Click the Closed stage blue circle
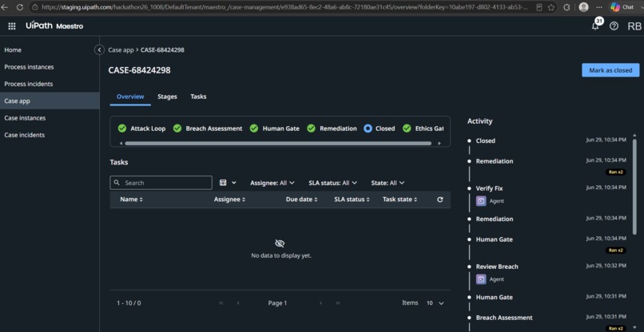 (368, 128)
